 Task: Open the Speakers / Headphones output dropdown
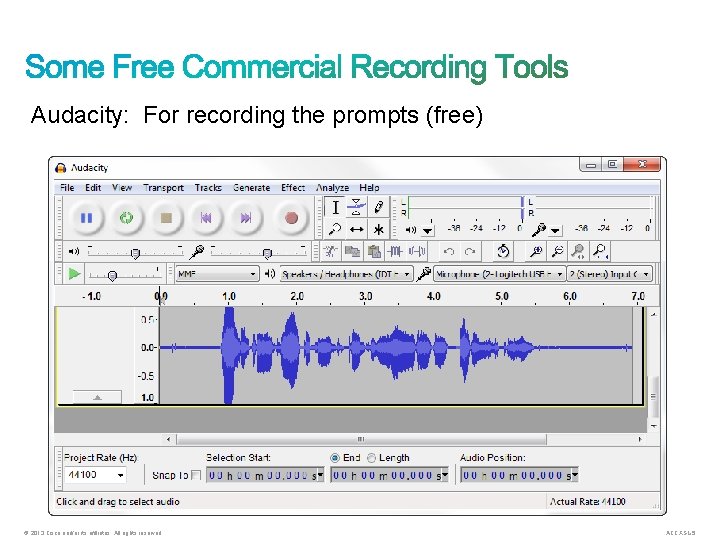(347, 274)
